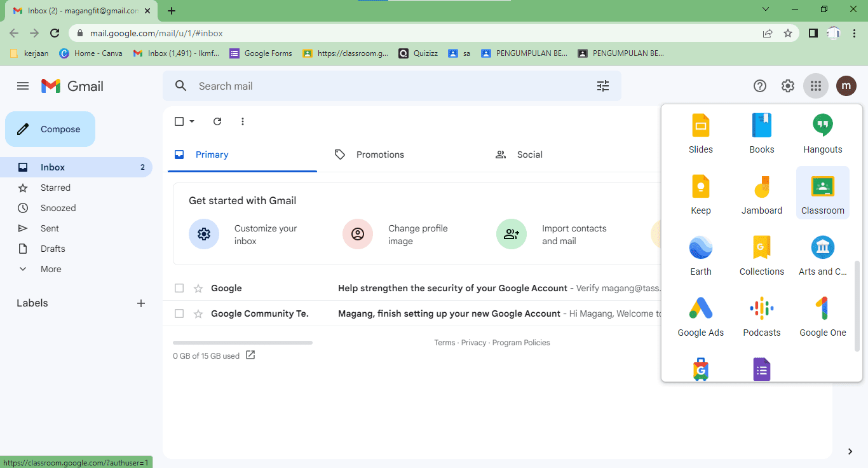
Task: Star the email from Google Community Team
Action: [198, 313]
